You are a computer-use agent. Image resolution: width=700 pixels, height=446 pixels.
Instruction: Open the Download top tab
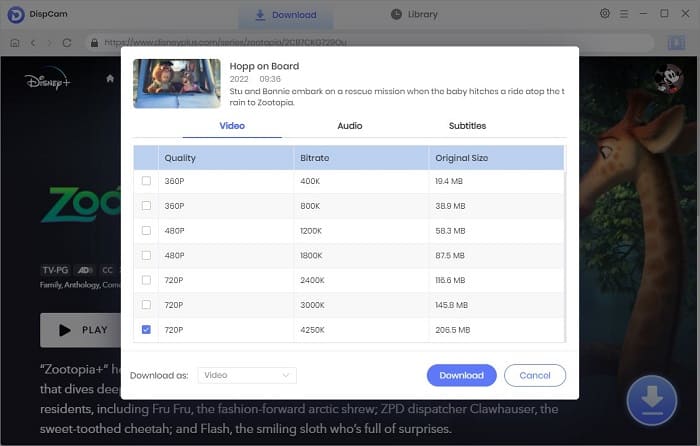click(286, 15)
